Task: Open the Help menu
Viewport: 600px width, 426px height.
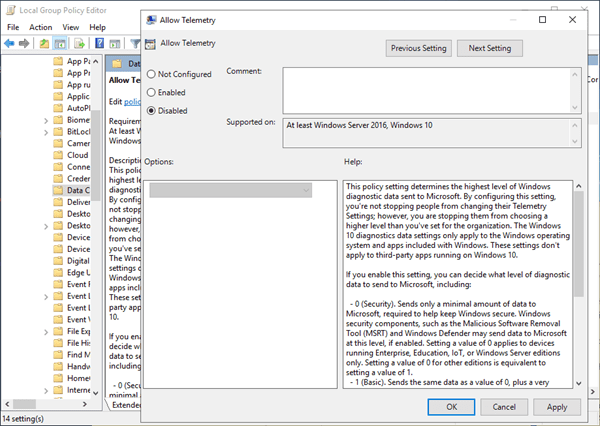Action: [x=98, y=27]
